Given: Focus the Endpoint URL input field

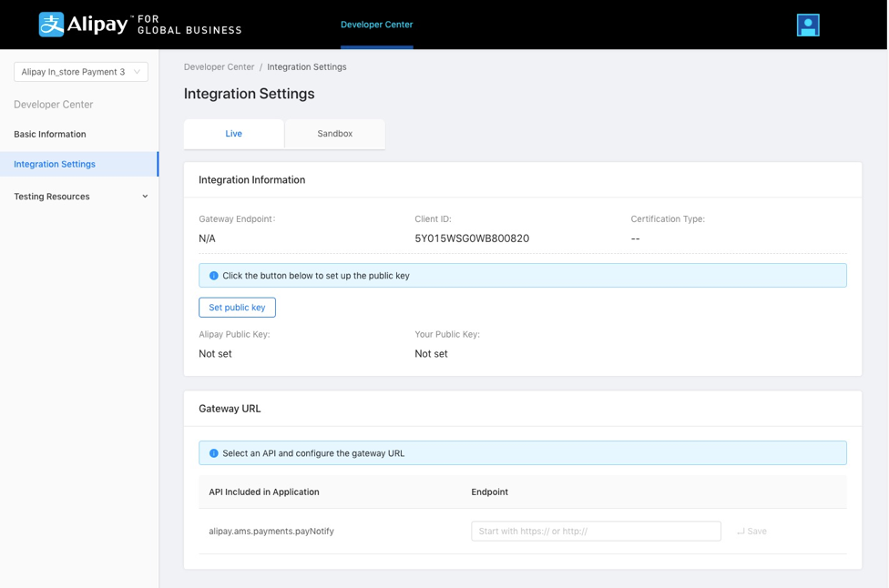Looking at the screenshot, I should click(x=596, y=532).
